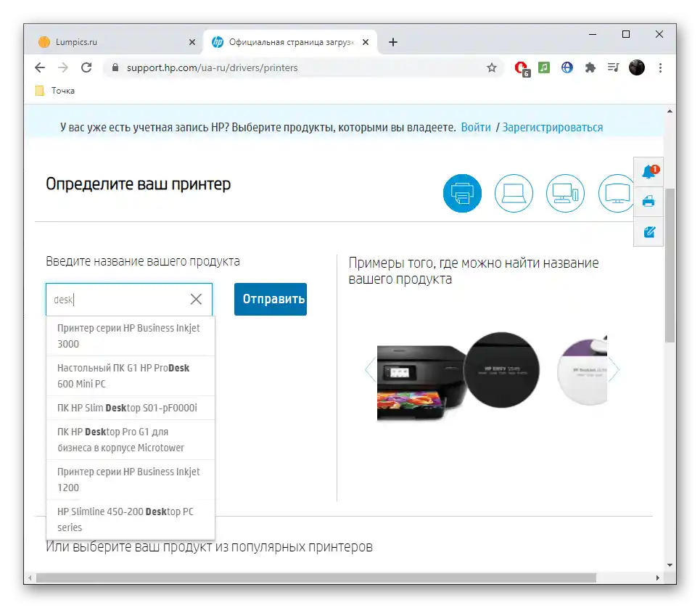Click the vertical page scrollbar thumb

(x=670, y=265)
